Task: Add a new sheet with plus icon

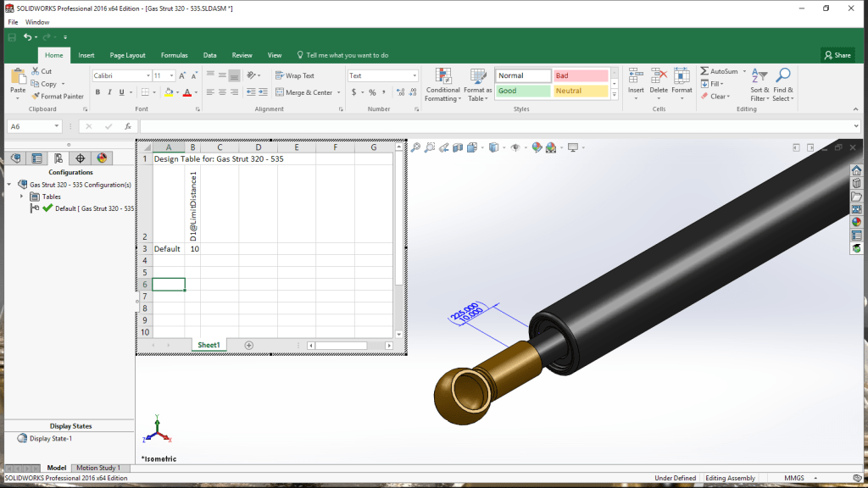Action: coord(248,345)
